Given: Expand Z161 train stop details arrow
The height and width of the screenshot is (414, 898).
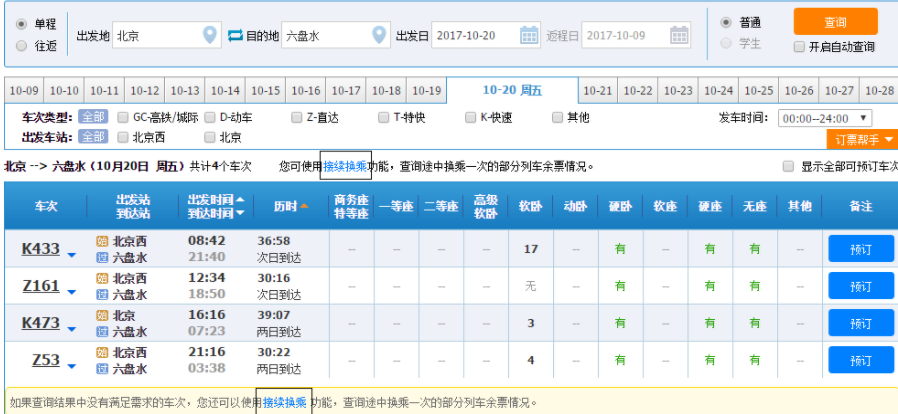Looking at the screenshot, I should pyautogui.click(x=71, y=292).
